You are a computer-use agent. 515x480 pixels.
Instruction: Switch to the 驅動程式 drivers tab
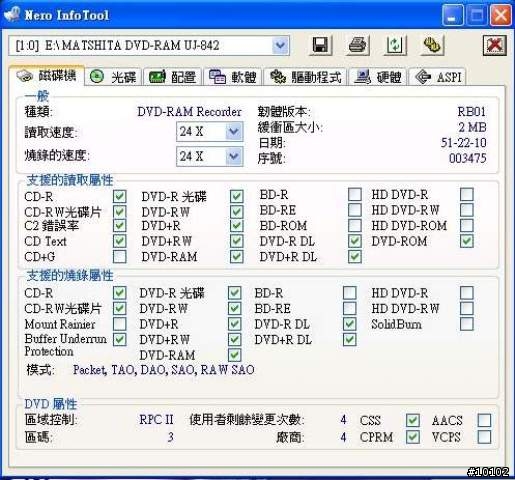[306, 77]
